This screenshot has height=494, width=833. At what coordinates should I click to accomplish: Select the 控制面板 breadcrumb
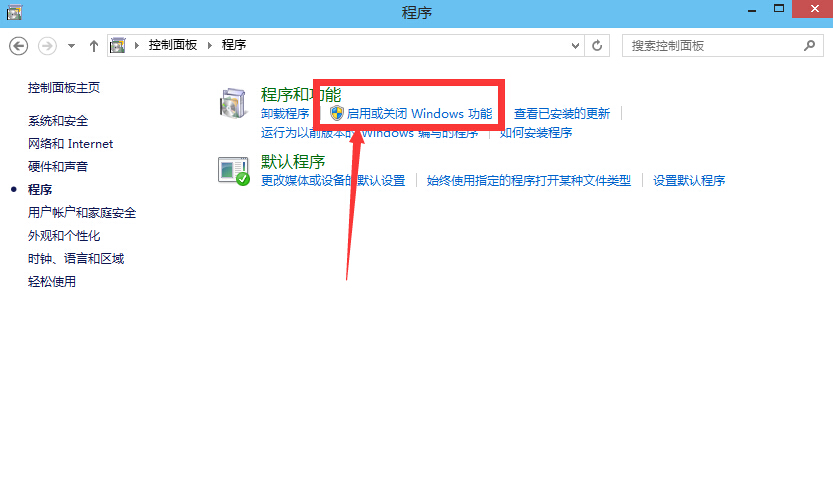tap(173, 45)
